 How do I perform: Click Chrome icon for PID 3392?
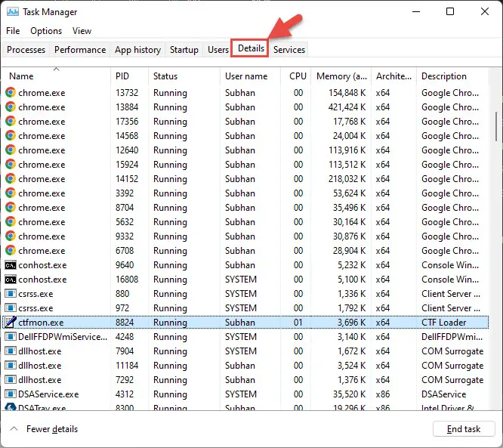[11, 193]
